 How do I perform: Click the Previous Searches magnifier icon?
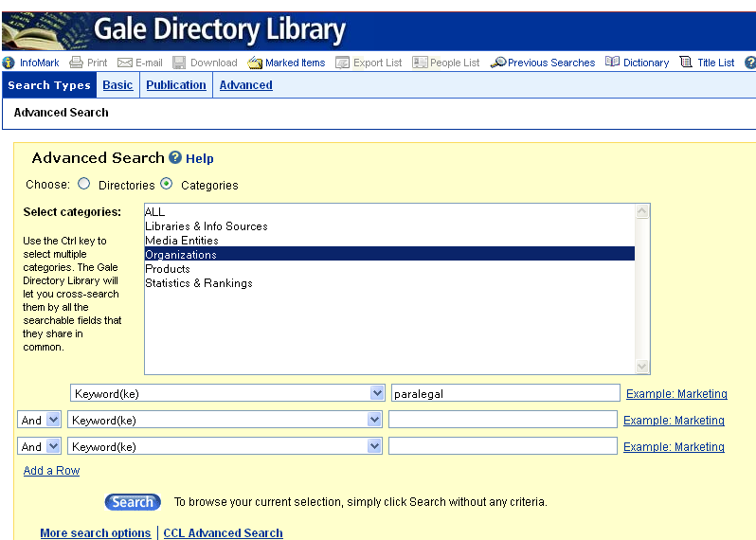498,63
